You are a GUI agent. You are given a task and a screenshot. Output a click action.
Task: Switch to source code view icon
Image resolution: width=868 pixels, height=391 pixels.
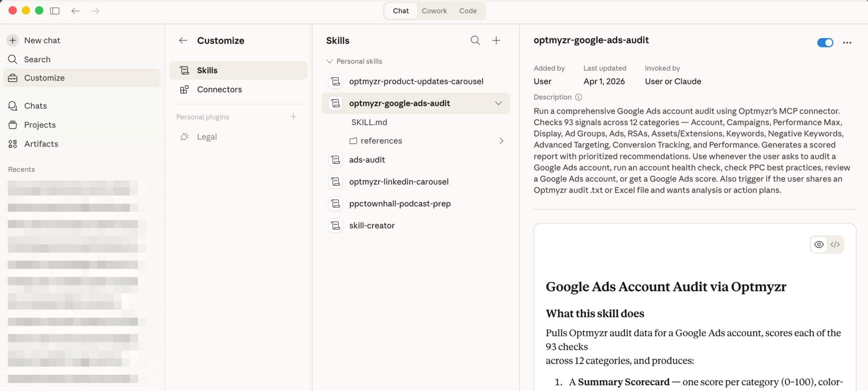click(x=835, y=245)
